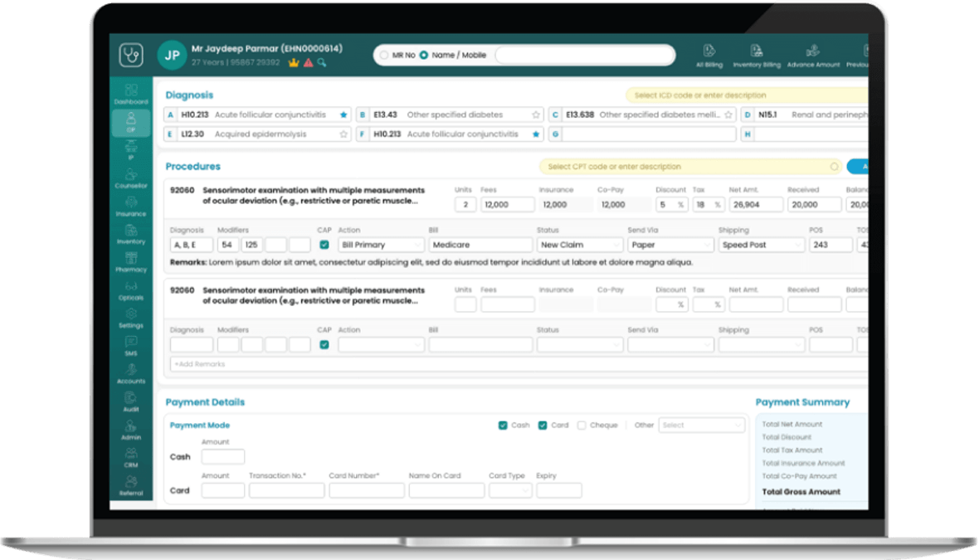Image resolution: width=979 pixels, height=560 pixels.
Task: Click the red warning alert icon
Action: click(x=308, y=62)
